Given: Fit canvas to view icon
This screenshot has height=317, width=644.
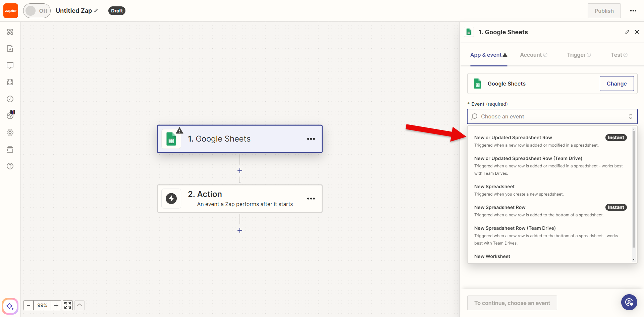Looking at the screenshot, I should [x=68, y=305].
